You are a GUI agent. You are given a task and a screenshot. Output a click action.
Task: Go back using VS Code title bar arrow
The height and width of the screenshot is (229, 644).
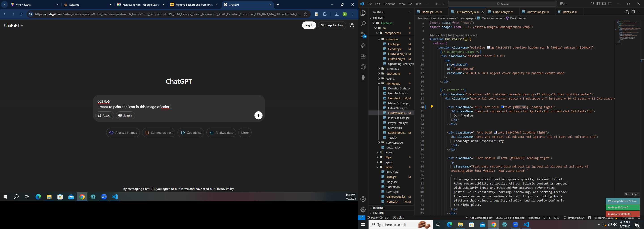[437, 4]
